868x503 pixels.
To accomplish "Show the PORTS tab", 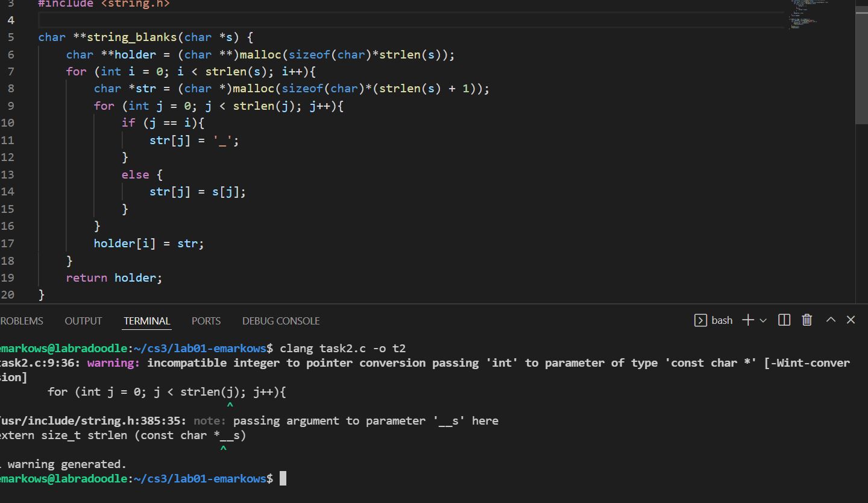I will [x=206, y=321].
